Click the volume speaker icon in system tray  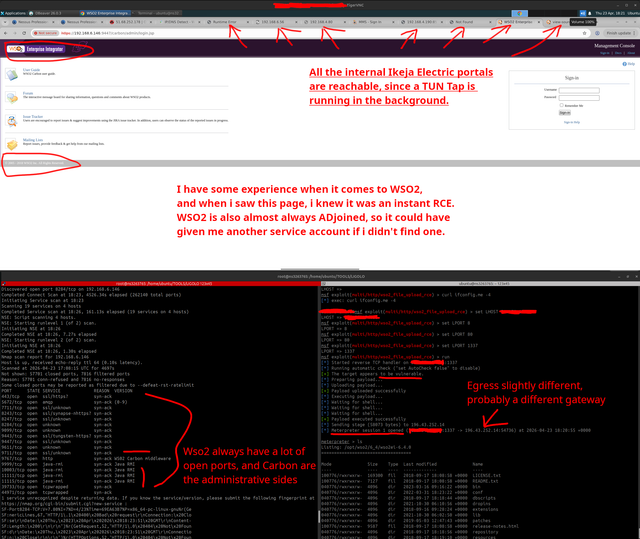(x=582, y=13)
